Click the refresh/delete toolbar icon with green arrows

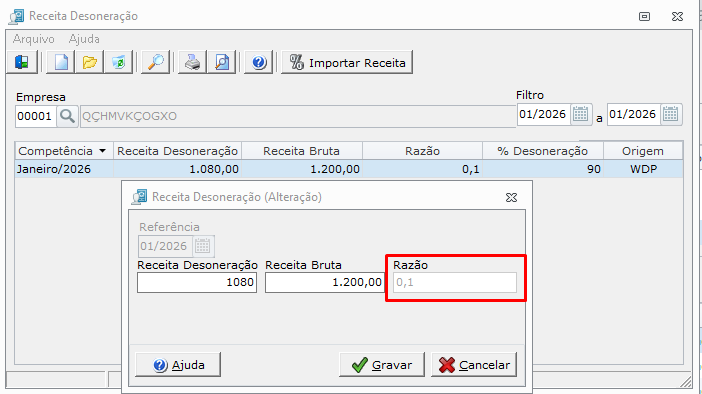(x=118, y=62)
